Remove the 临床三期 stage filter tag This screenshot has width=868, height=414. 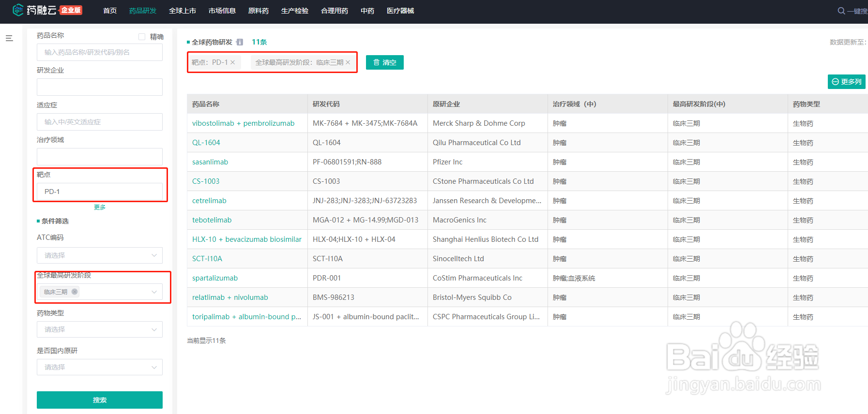pyautogui.click(x=348, y=62)
